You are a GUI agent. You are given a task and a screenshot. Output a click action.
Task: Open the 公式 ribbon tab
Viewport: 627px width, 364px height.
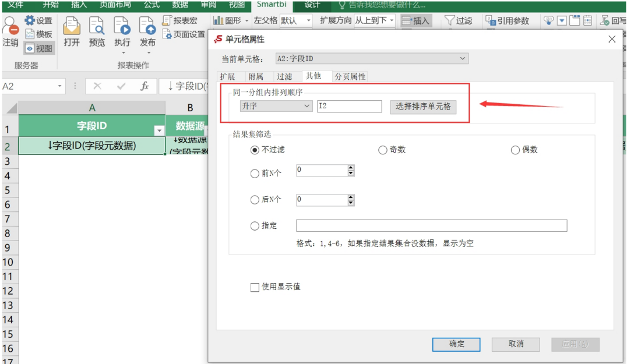[x=152, y=5]
